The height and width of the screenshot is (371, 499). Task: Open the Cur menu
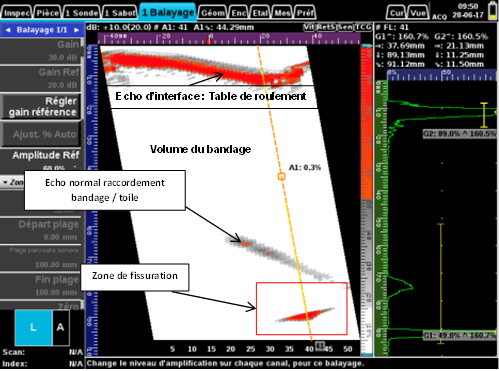coord(396,13)
